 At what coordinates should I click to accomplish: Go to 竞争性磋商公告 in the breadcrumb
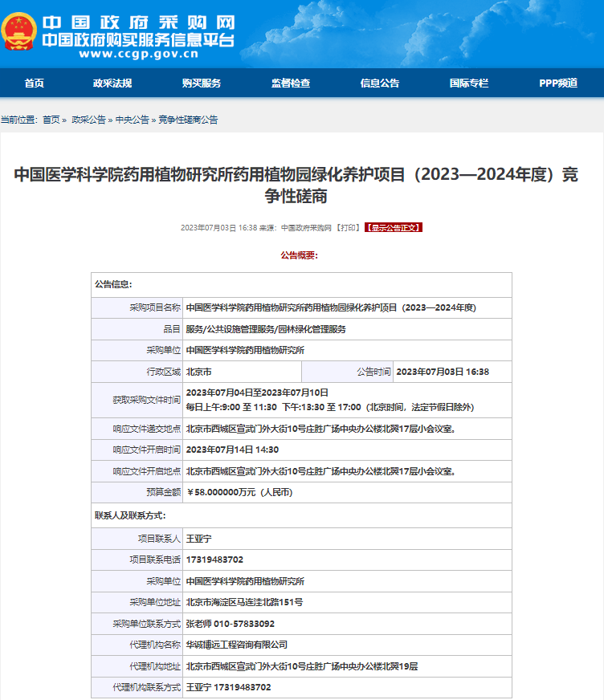pos(188,120)
